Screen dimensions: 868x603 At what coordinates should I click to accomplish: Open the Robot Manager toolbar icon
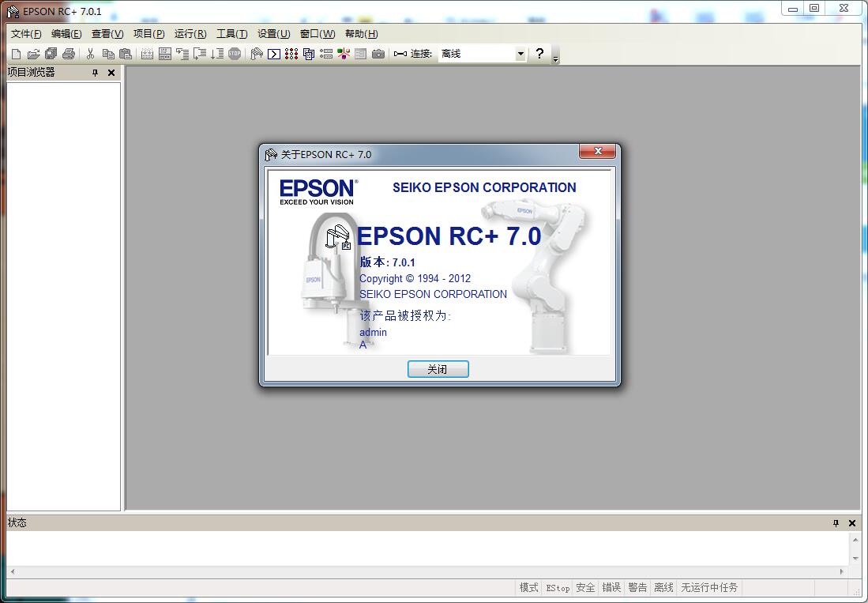tap(257, 54)
